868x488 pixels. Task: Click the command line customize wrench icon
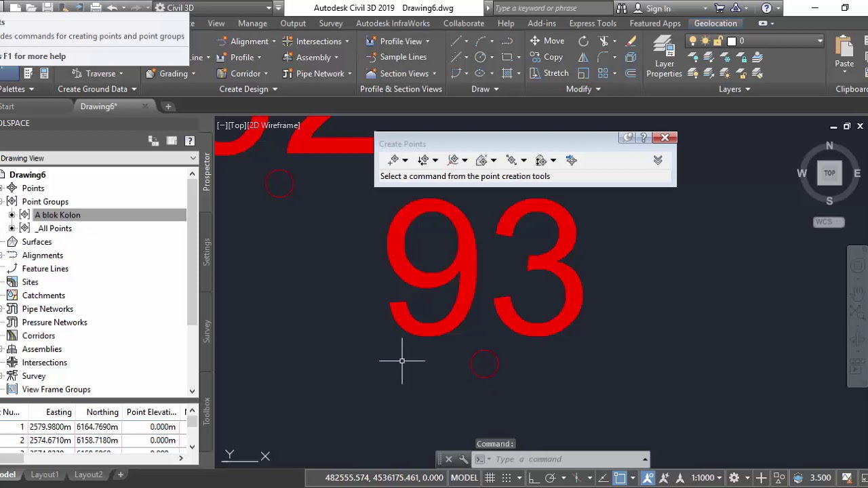point(463,459)
